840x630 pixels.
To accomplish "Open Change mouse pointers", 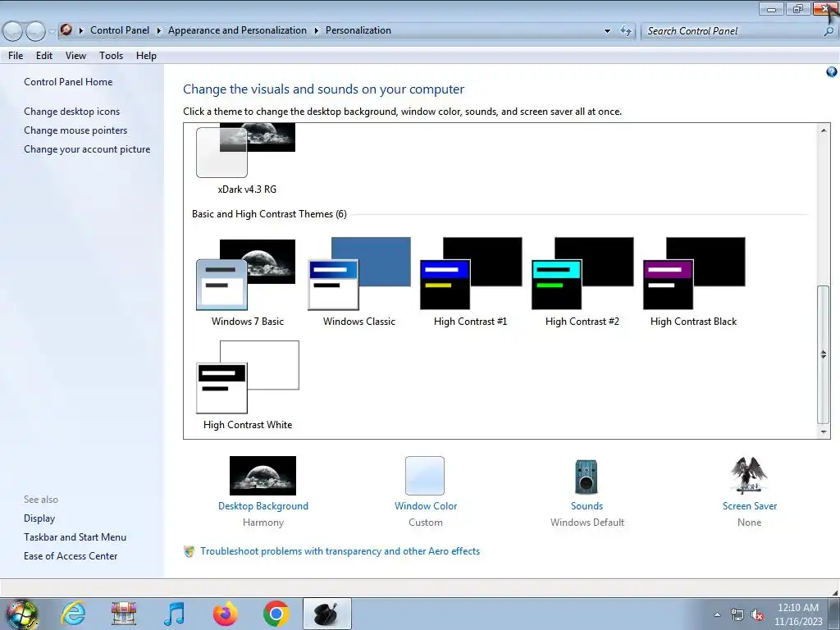I will click(75, 130).
